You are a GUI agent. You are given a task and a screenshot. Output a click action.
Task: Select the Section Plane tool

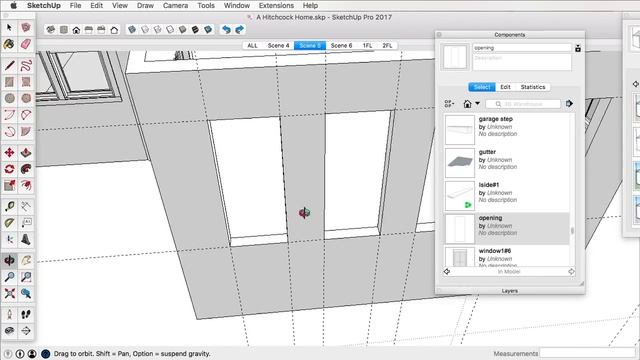click(x=26, y=331)
